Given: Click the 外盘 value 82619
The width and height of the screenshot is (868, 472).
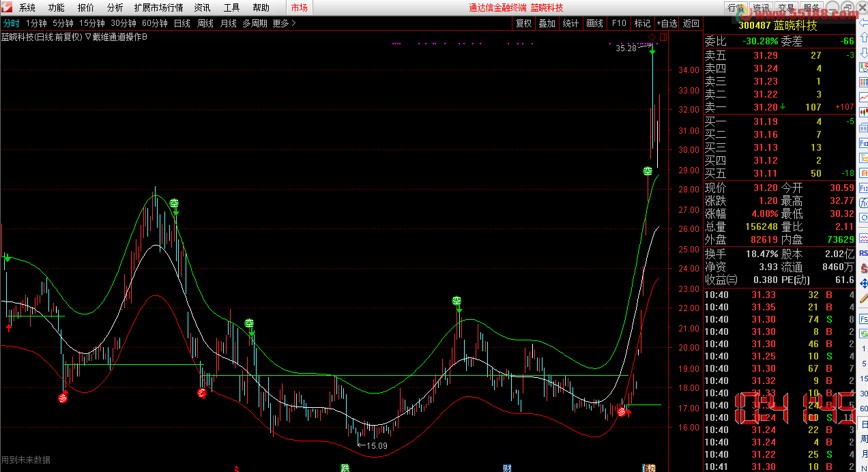Looking at the screenshot, I should [x=764, y=239].
